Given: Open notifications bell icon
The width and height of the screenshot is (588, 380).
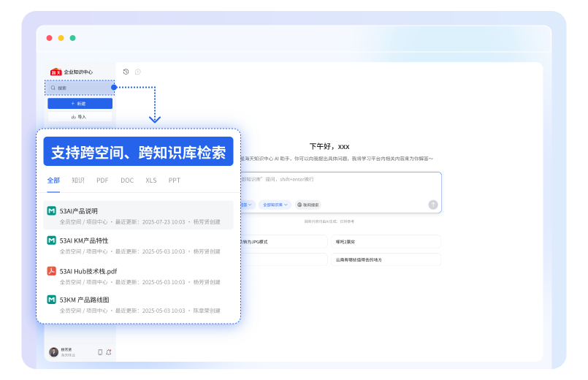Looking at the screenshot, I should (x=109, y=352).
